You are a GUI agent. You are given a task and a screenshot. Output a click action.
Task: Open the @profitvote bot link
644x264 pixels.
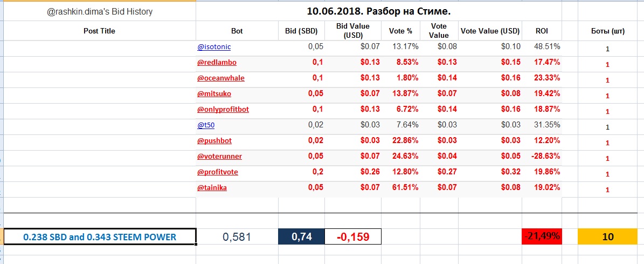click(217, 172)
